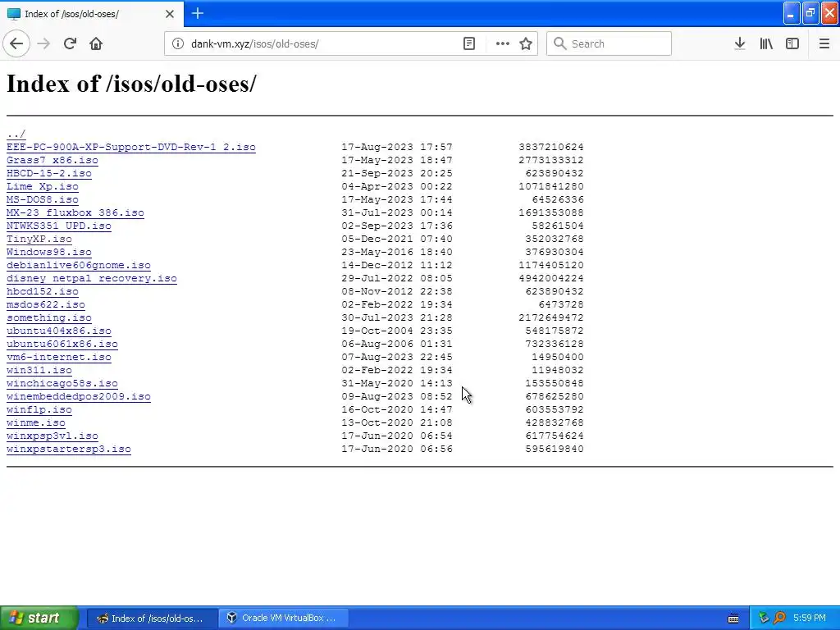This screenshot has width=840, height=630.
Task: Go back to the previous page
Action: [16, 43]
